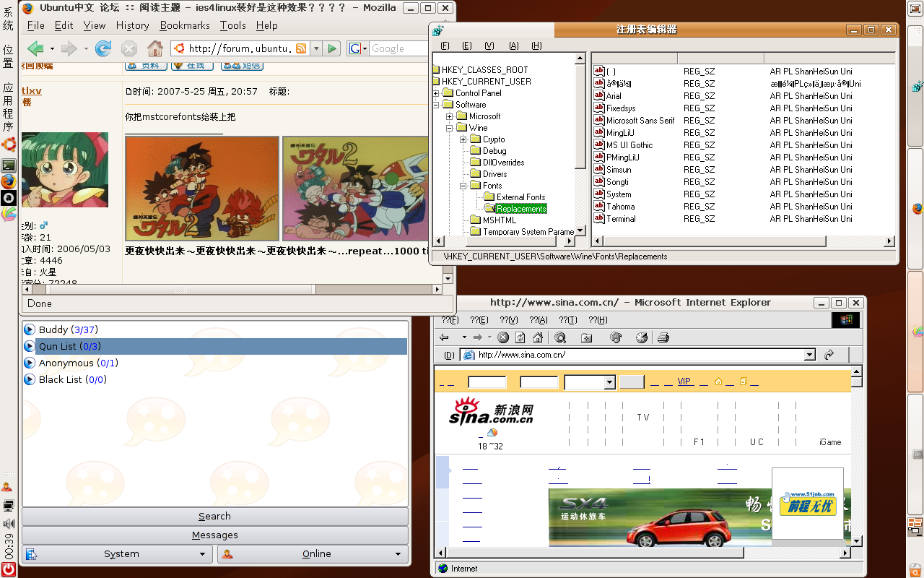Open Firefox File menu
The image size is (924, 578).
(35, 25)
